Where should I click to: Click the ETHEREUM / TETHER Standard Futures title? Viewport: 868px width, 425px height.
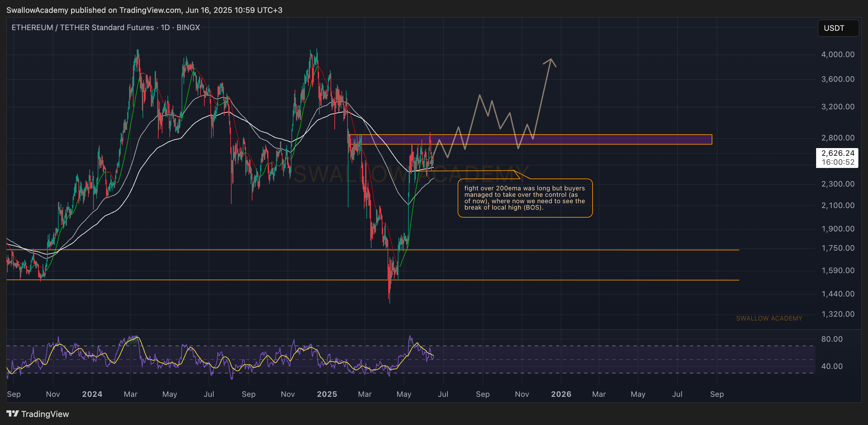(x=106, y=27)
